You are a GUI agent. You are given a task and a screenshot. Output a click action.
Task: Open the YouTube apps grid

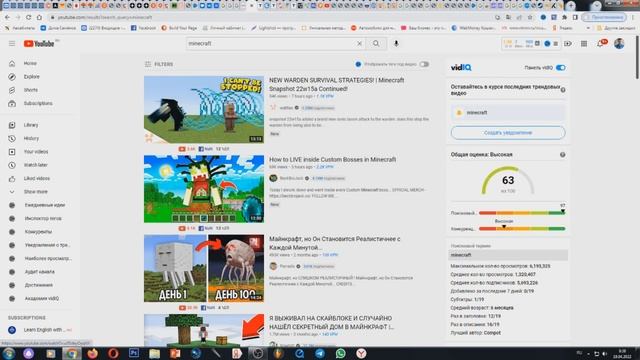(584, 44)
